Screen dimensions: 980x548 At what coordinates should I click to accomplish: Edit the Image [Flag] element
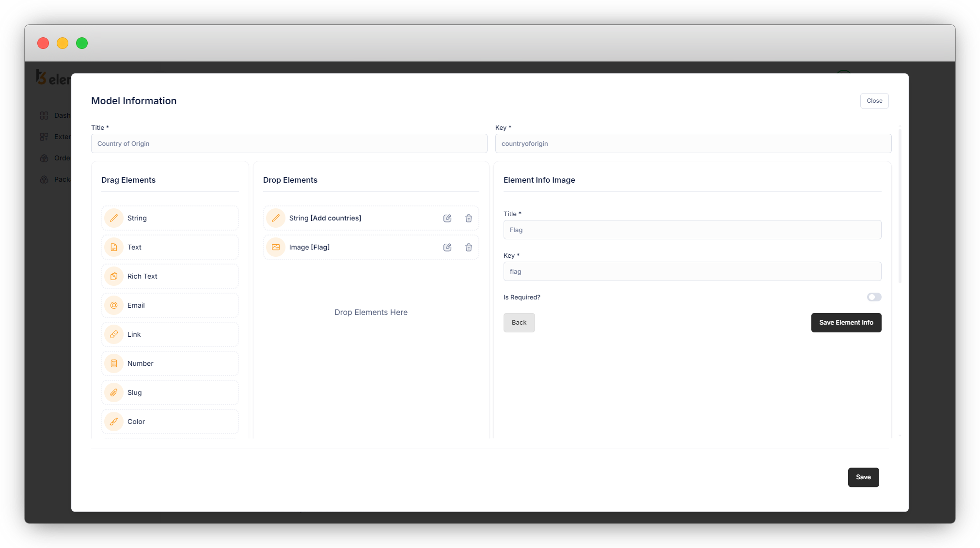447,247
